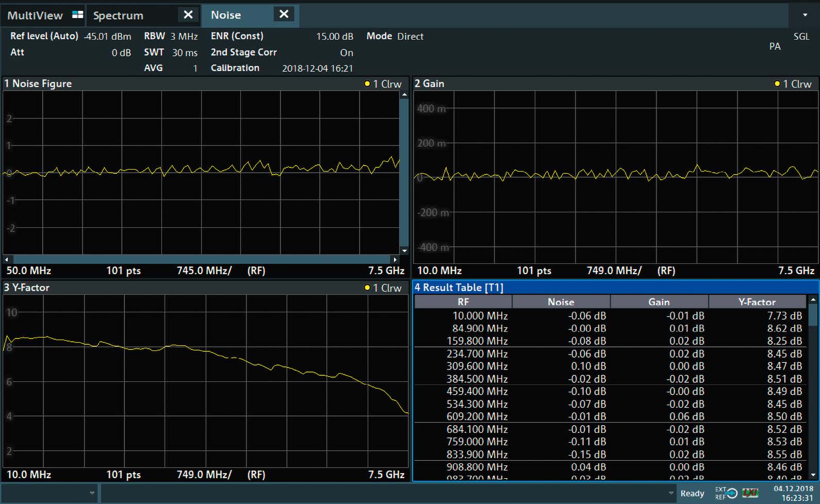Click the Noise Figure vertical scrollbar track
The height and width of the screenshot is (504, 820).
click(x=404, y=173)
